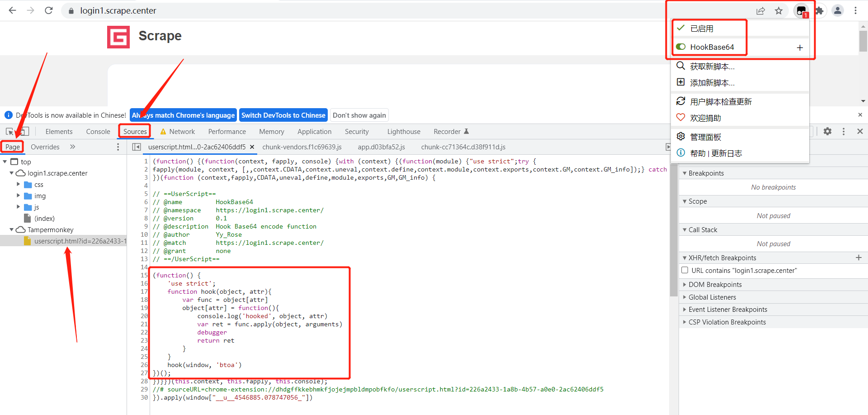Toggle the HookBase64 script switch

click(681, 47)
